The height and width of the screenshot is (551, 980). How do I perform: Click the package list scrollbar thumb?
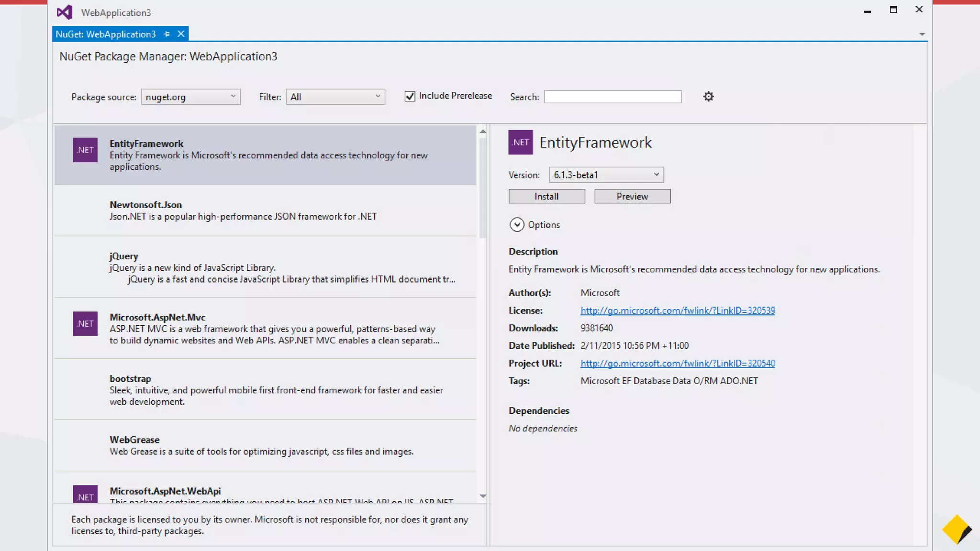483,187
